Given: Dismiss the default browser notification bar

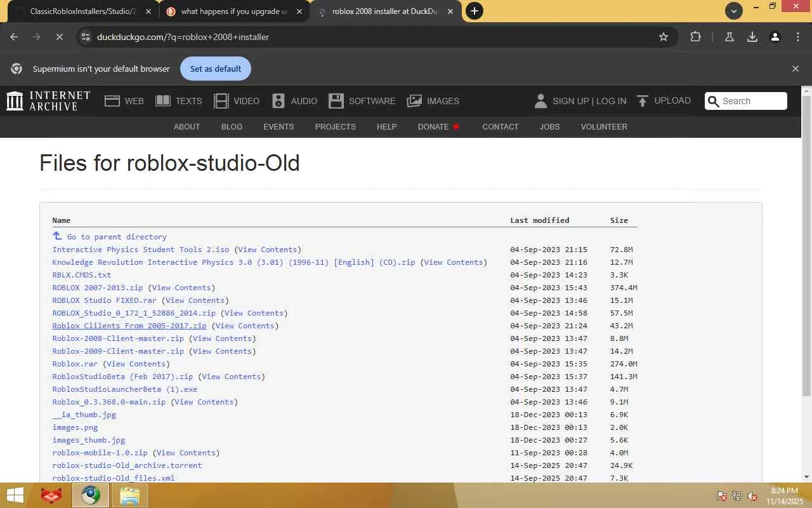Looking at the screenshot, I should (796, 69).
